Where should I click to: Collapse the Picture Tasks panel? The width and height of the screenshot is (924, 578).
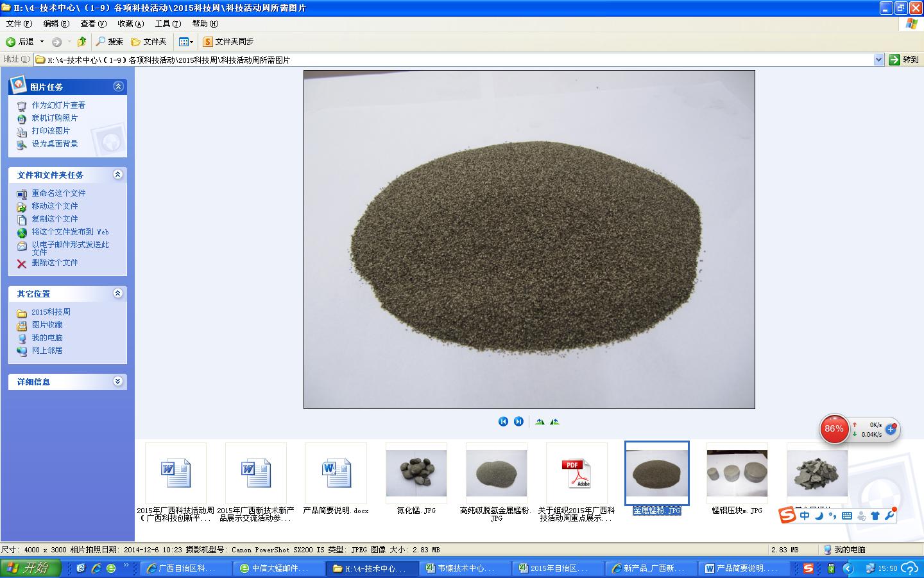click(118, 86)
